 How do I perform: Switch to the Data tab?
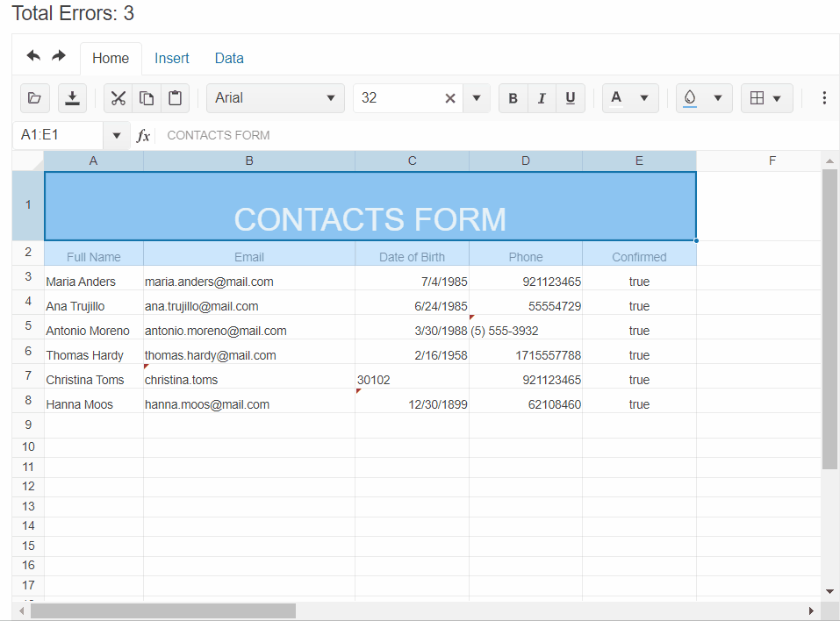(x=229, y=59)
